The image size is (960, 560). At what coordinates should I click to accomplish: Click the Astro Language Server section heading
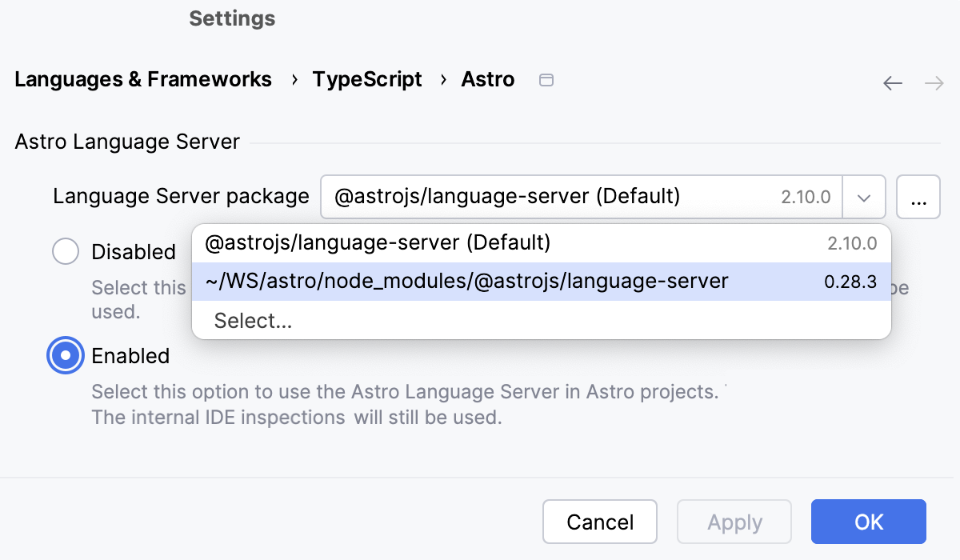click(126, 142)
